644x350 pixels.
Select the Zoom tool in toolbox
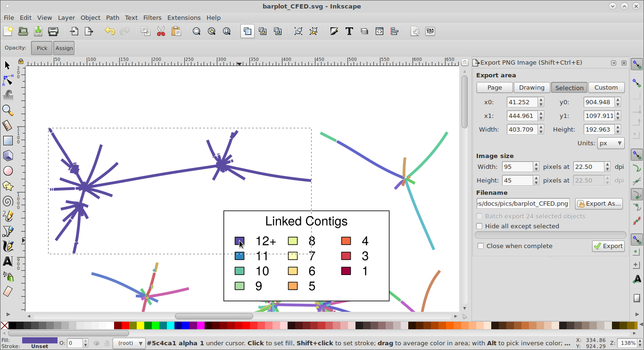8,110
